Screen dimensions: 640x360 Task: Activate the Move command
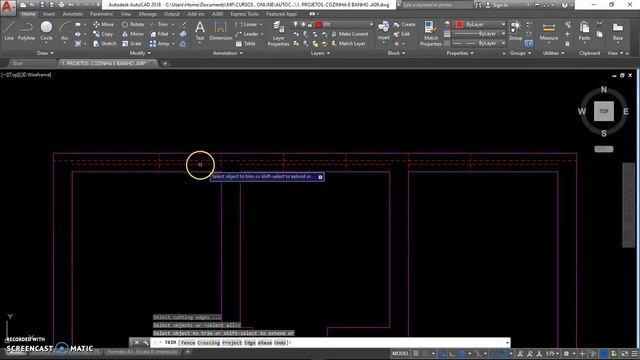(104, 24)
